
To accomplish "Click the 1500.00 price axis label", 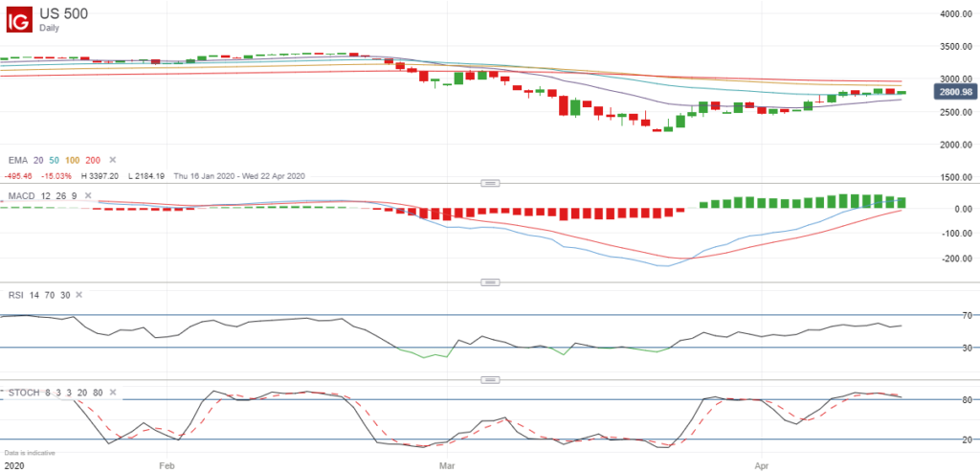I will click(957, 177).
